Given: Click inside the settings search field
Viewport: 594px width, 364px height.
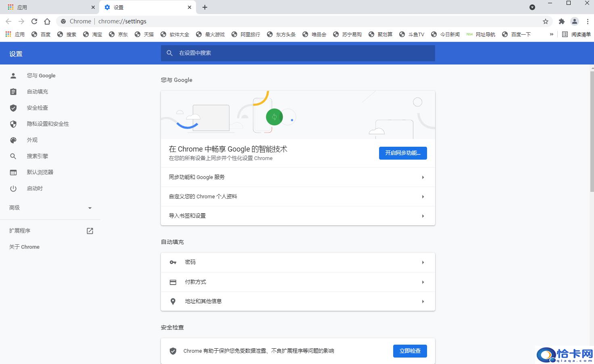Looking at the screenshot, I should click(298, 53).
